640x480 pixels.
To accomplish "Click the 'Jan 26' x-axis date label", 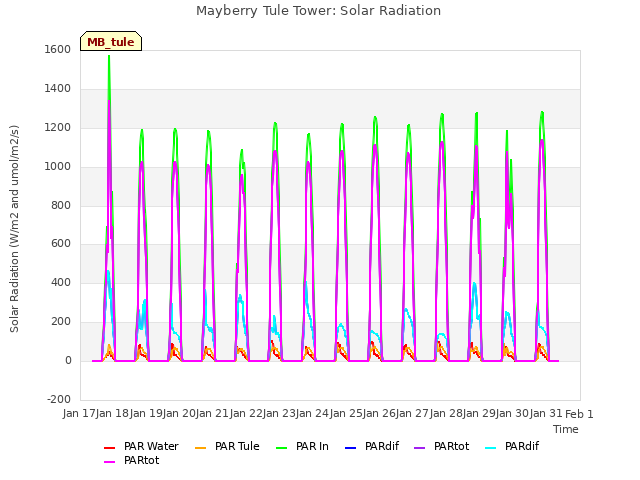I will 379,413.
